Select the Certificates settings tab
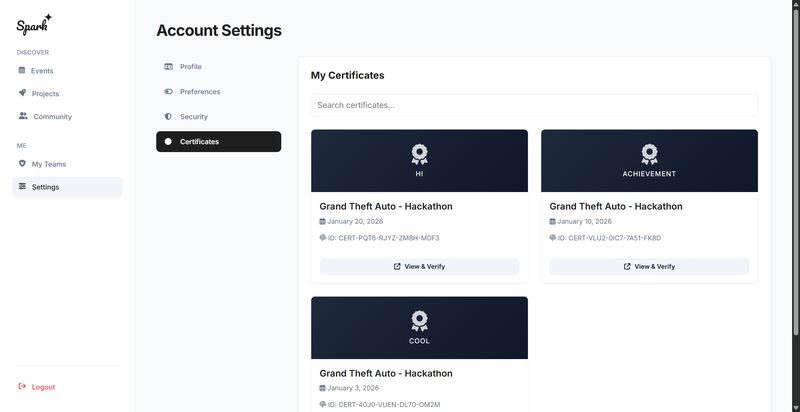The image size is (800, 412). point(218,142)
